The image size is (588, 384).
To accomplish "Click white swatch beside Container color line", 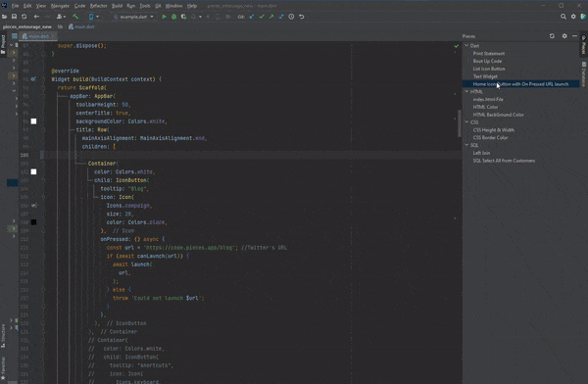I will (33, 171).
